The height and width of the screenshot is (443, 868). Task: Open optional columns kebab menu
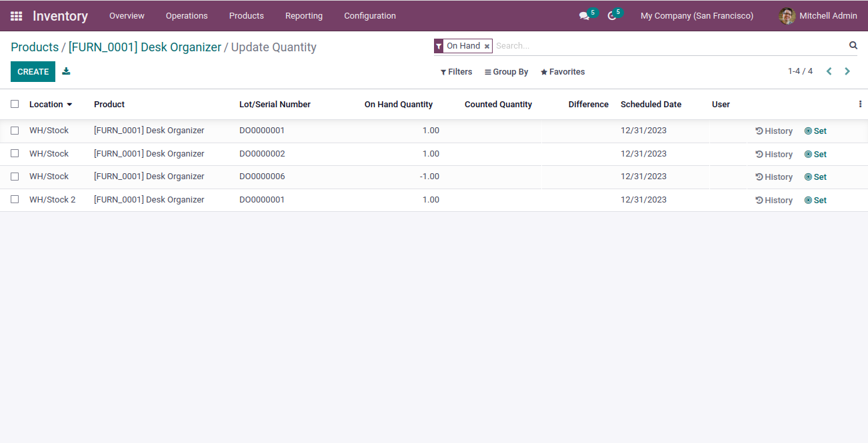860,104
